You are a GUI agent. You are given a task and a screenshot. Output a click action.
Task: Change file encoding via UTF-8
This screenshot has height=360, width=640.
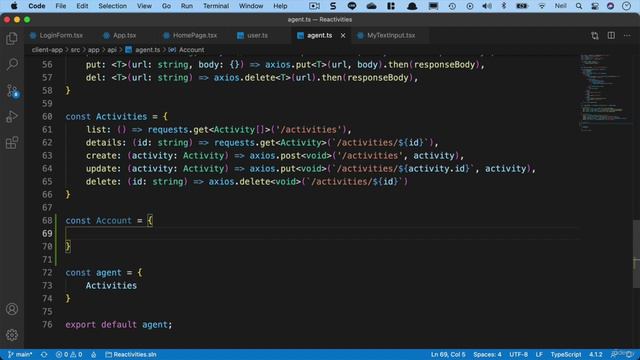click(518, 354)
